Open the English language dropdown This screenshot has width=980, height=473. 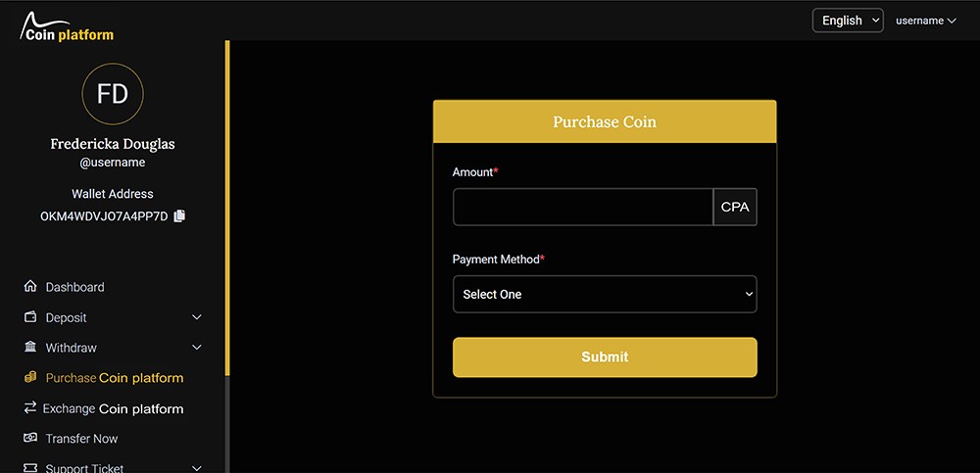(x=847, y=21)
